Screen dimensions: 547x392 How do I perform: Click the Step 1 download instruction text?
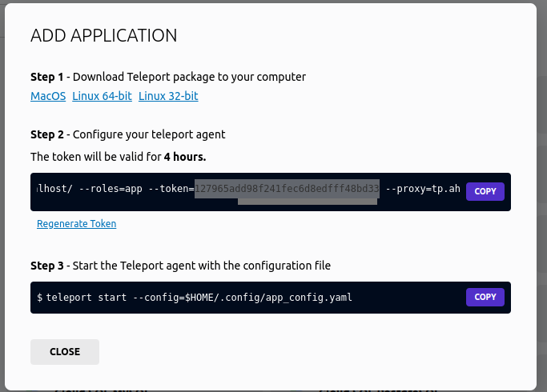pyautogui.click(x=168, y=77)
